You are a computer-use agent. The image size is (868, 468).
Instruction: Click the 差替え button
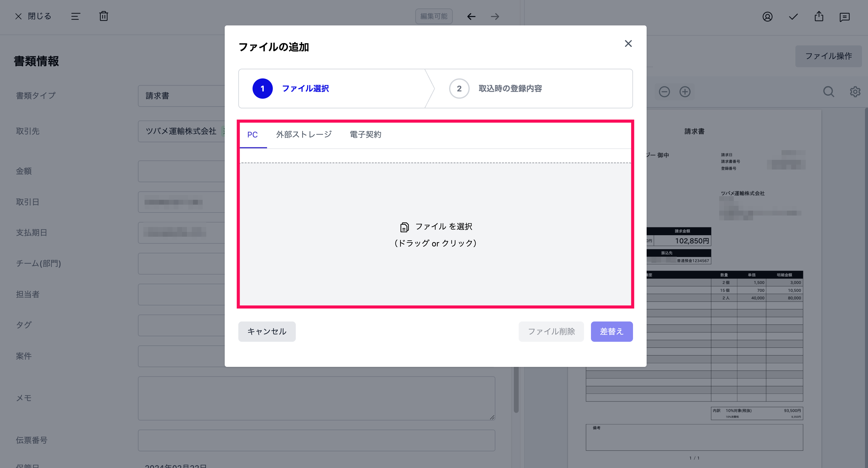click(612, 331)
